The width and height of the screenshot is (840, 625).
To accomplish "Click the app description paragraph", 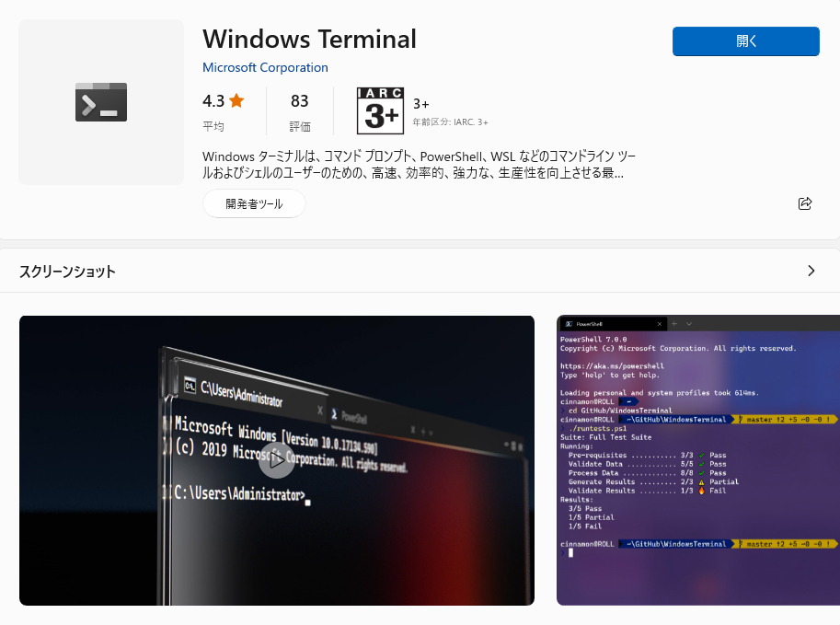I will (x=419, y=165).
